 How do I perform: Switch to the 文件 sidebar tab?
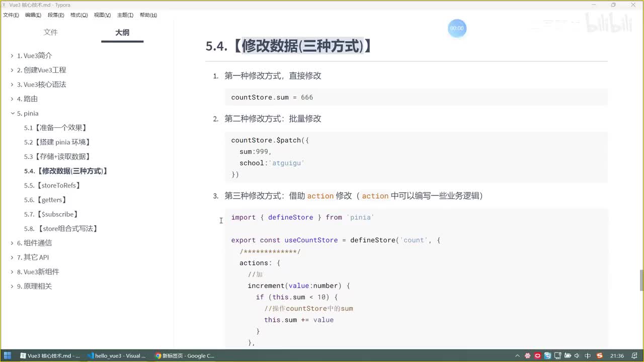pyautogui.click(x=51, y=32)
